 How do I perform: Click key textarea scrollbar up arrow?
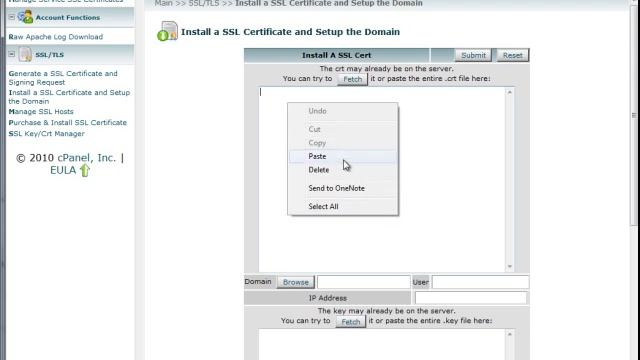(509, 334)
